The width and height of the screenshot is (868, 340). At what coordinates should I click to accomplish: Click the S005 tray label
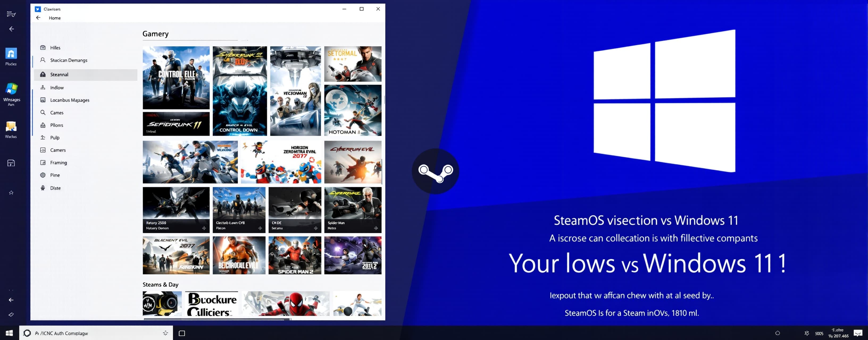point(819,334)
